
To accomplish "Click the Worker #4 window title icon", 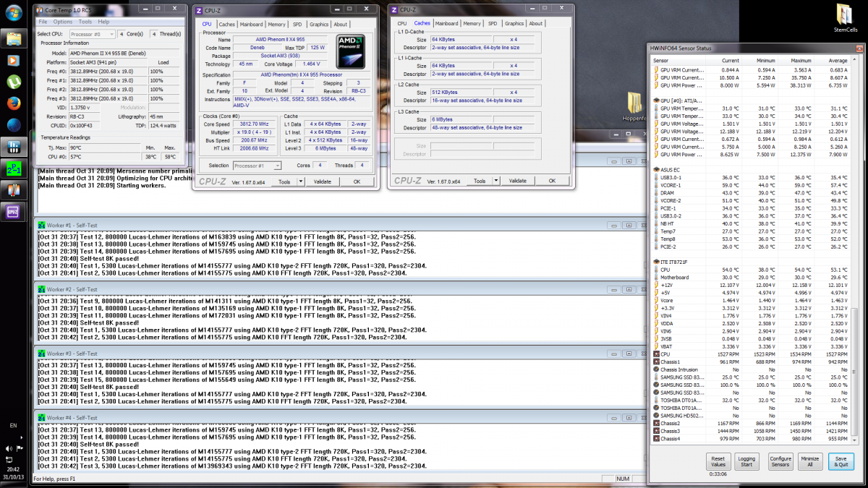I will (x=41, y=418).
